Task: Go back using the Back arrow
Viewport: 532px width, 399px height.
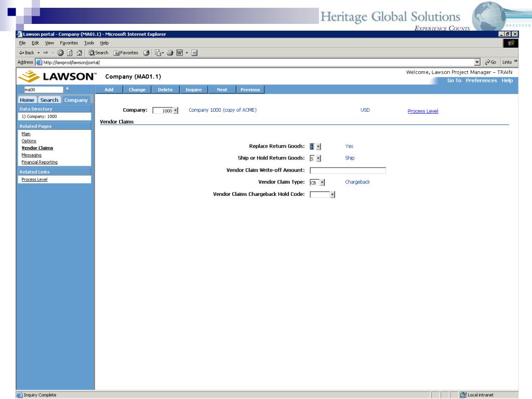Action: click(26, 52)
